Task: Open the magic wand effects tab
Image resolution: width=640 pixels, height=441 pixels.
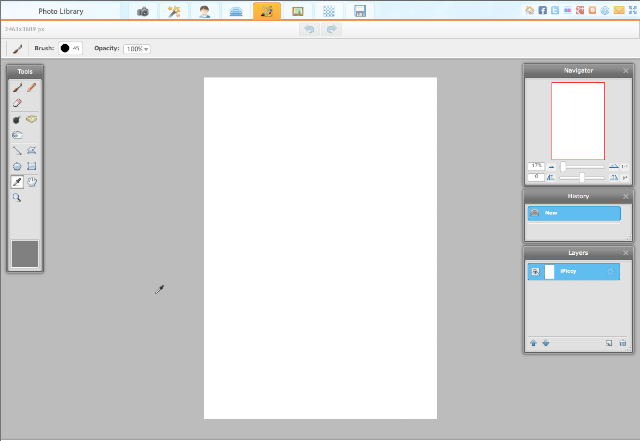Action: 174,11
